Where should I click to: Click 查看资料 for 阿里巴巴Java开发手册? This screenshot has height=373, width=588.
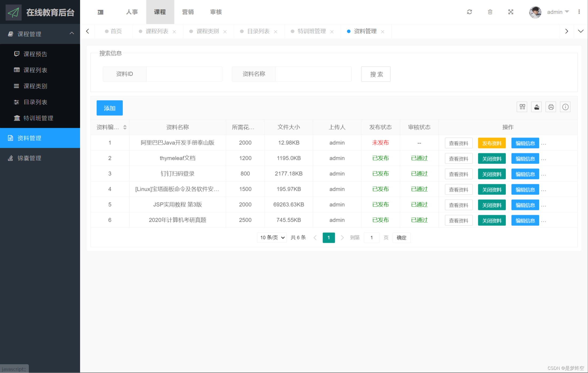(459, 143)
